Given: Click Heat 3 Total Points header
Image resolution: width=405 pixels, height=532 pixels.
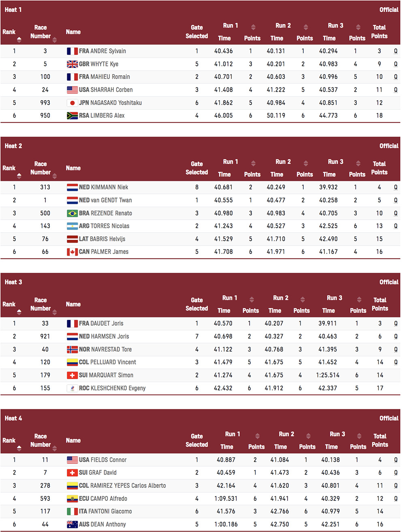Looking at the screenshot, I should (x=380, y=304).
